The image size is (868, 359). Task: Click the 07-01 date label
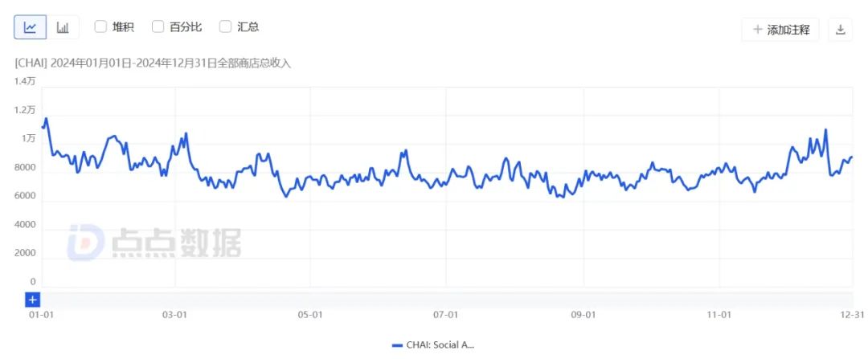tap(446, 316)
